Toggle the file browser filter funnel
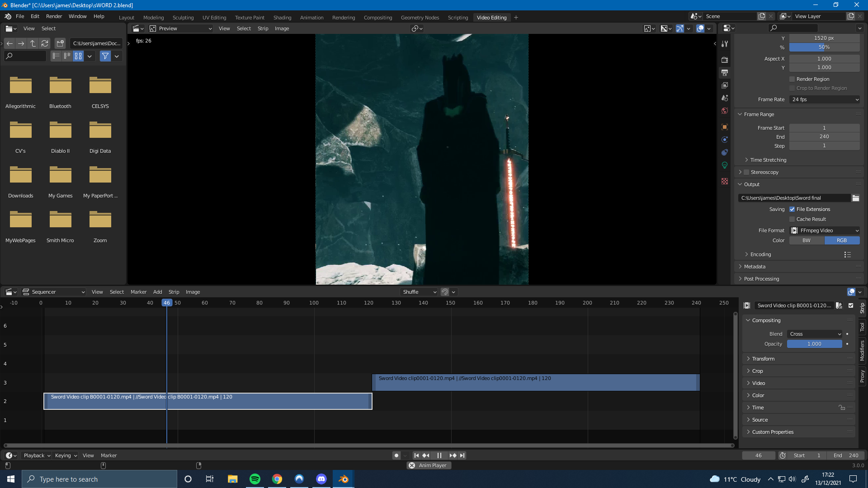This screenshot has width=868, height=488. click(x=105, y=56)
